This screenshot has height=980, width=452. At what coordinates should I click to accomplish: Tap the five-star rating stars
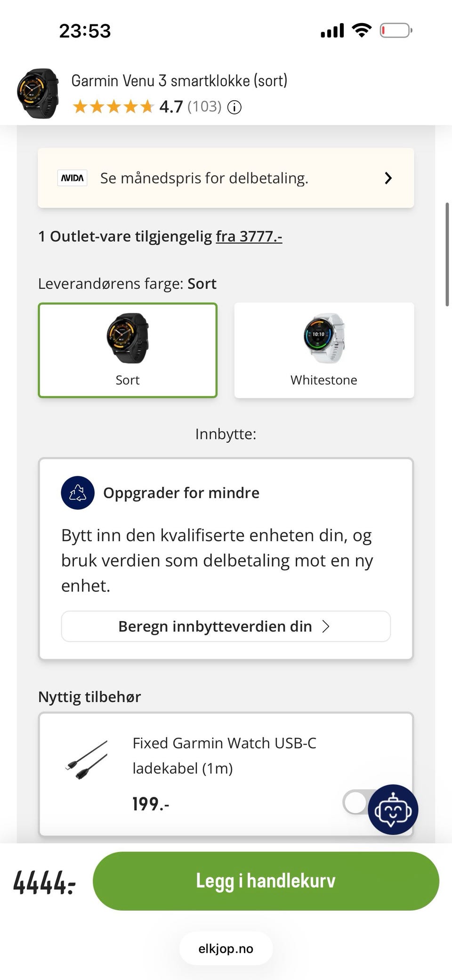[x=113, y=107]
